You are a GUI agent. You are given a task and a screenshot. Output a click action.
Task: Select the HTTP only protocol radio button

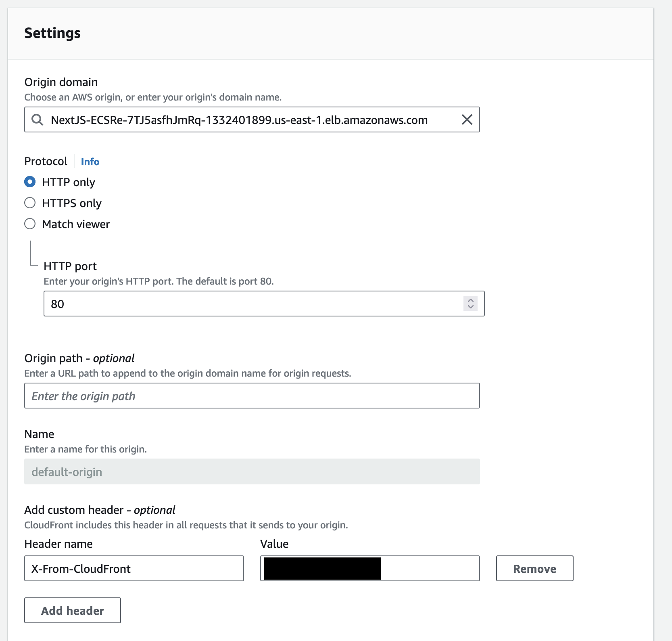tap(30, 182)
